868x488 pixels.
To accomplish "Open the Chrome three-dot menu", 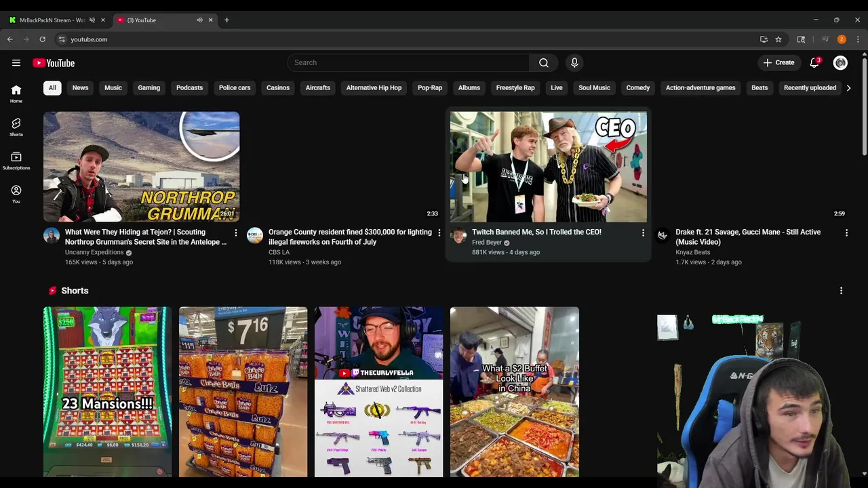I will point(858,39).
